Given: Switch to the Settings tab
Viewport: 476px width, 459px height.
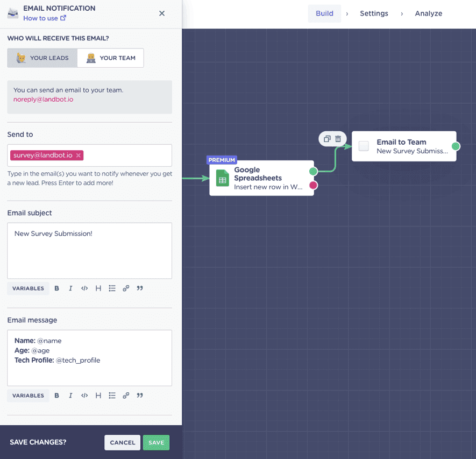Looking at the screenshot, I should [x=374, y=13].
